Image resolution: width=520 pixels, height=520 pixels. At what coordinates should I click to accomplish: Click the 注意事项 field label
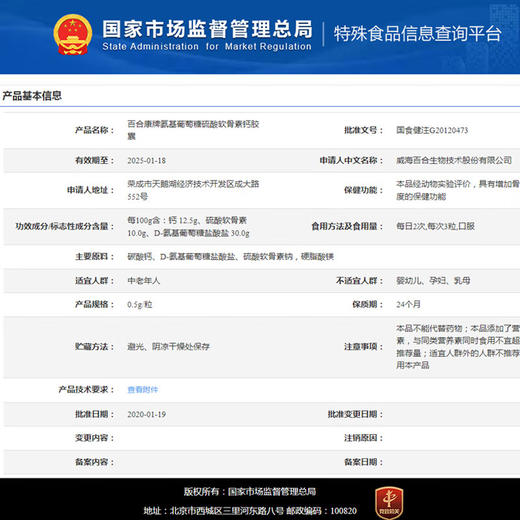point(363,347)
